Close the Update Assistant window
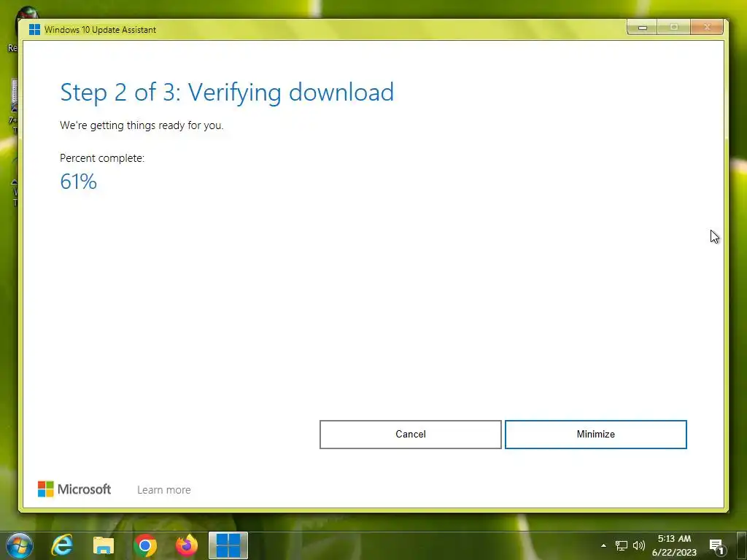The width and height of the screenshot is (747, 560). point(707,28)
